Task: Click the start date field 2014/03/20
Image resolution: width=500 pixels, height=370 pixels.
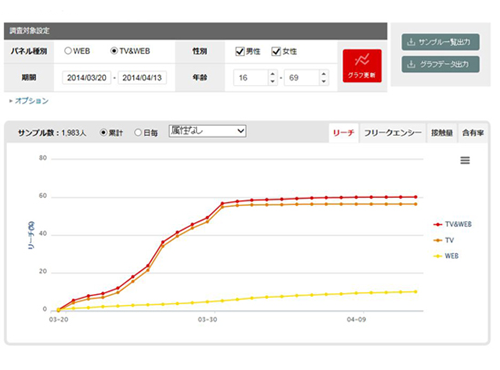Action: (86, 78)
